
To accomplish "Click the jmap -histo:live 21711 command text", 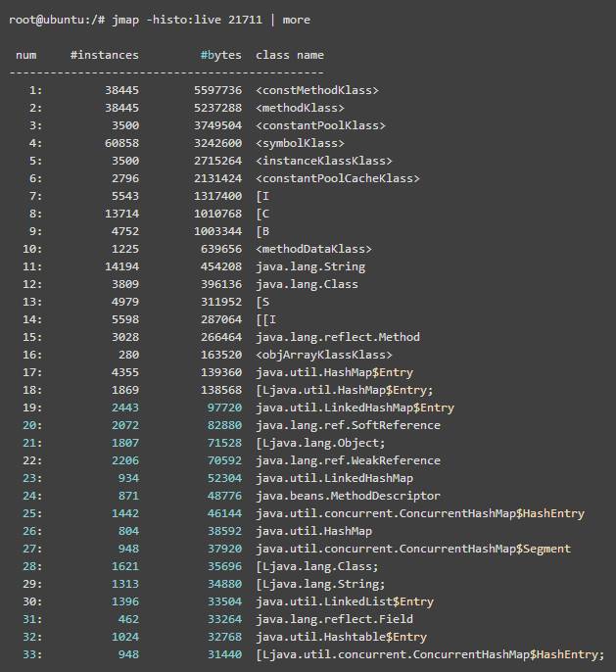I will pyautogui.click(x=187, y=21).
